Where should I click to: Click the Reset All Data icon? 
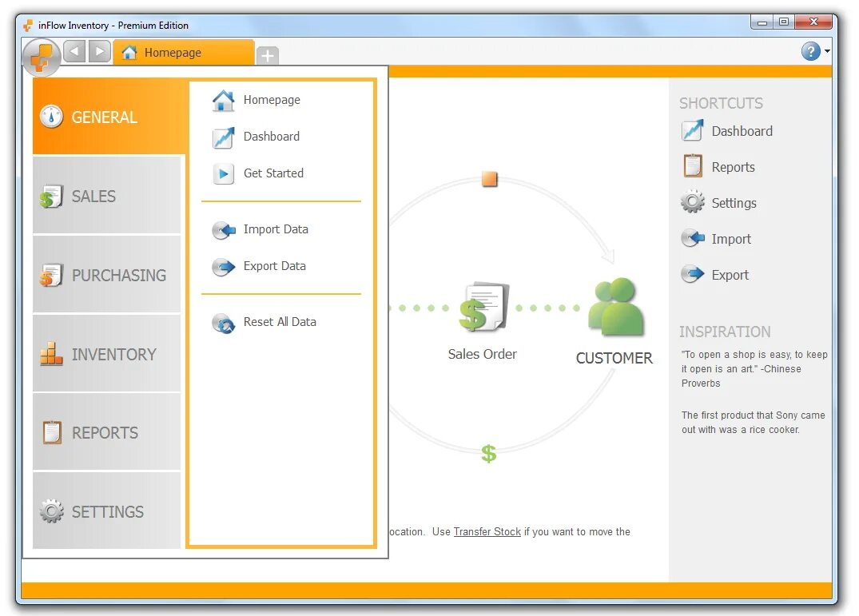pyautogui.click(x=223, y=323)
